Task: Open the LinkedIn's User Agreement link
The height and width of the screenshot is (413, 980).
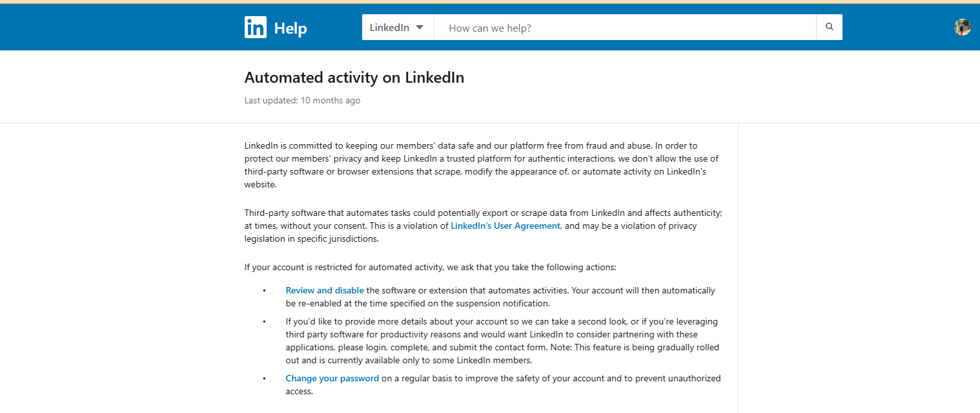Action: pyautogui.click(x=505, y=226)
